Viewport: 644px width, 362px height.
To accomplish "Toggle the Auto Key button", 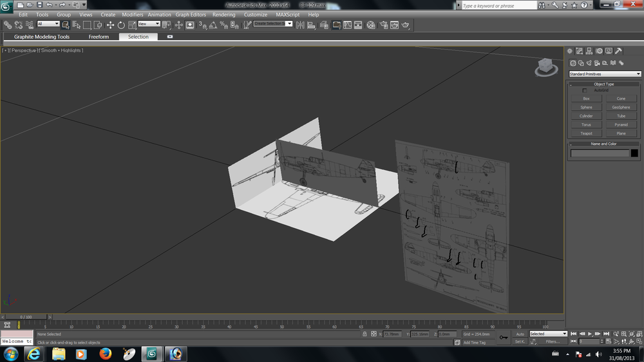I will (x=520, y=334).
